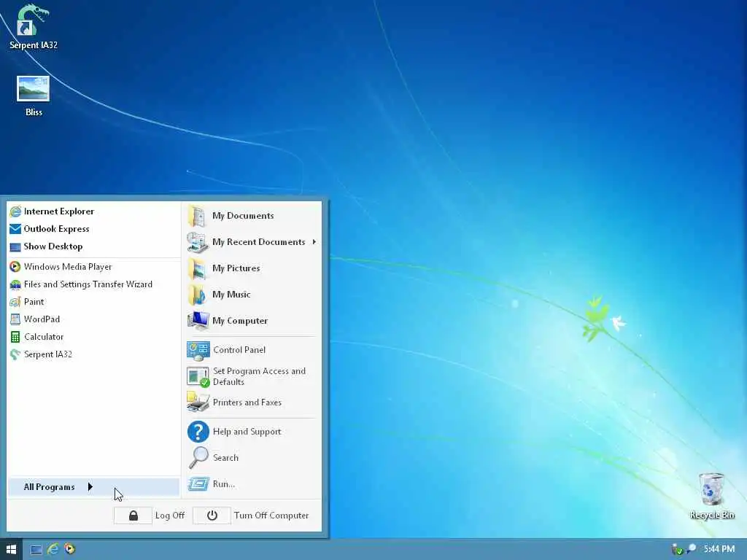Click the Control Panel text label

pos(239,350)
